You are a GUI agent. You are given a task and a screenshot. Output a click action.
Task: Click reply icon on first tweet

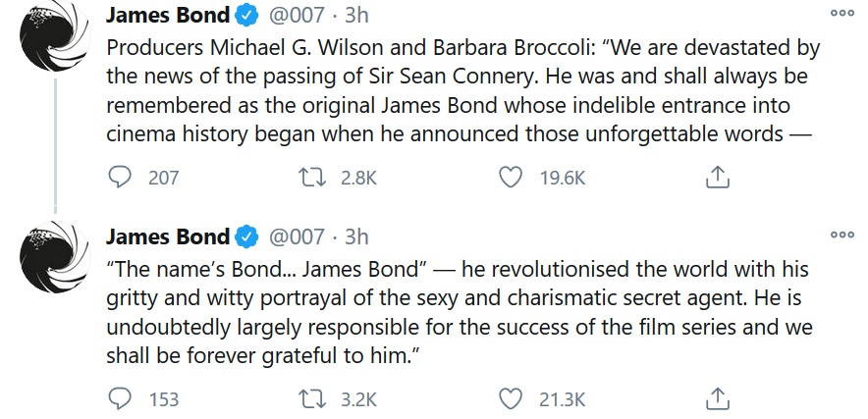pyautogui.click(x=119, y=178)
